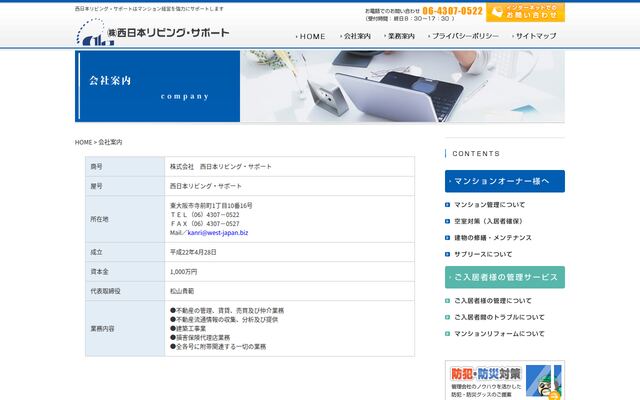Click the green arrow icon beside マンションリフォーム
The height and width of the screenshot is (400, 640).
pos(447,334)
